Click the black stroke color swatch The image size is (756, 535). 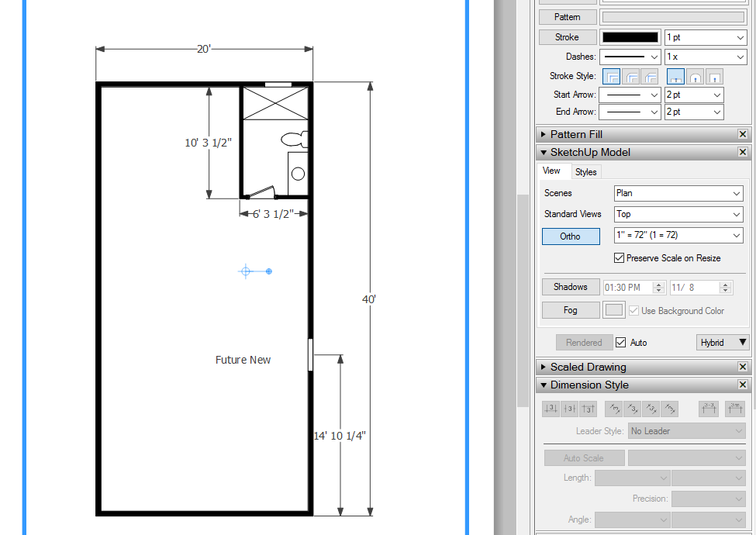click(630, 37)
